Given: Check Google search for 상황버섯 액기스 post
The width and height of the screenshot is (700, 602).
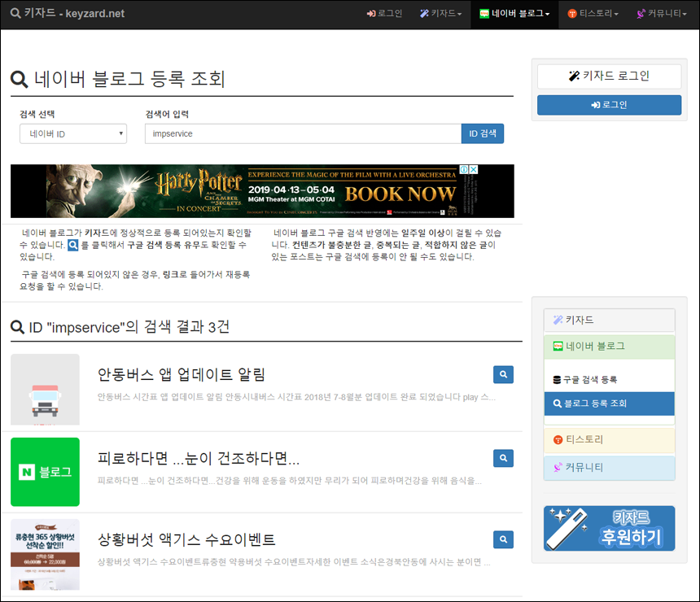Looking at the screenshot, I should [503, 539].
